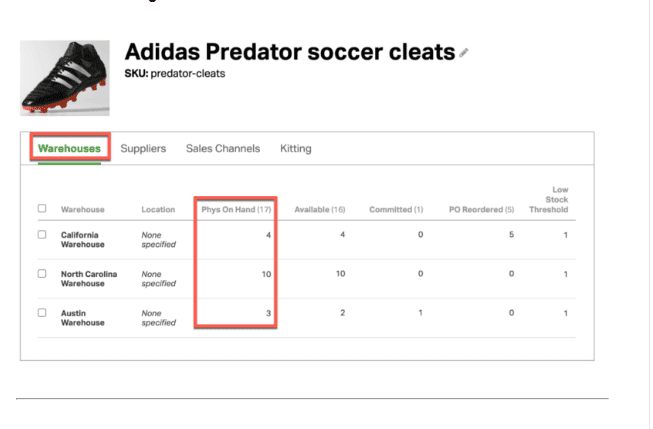Click Available value 2 in Austin row
Image resolution: width=653 pixels, height=429 pixels.
[342, 313]
